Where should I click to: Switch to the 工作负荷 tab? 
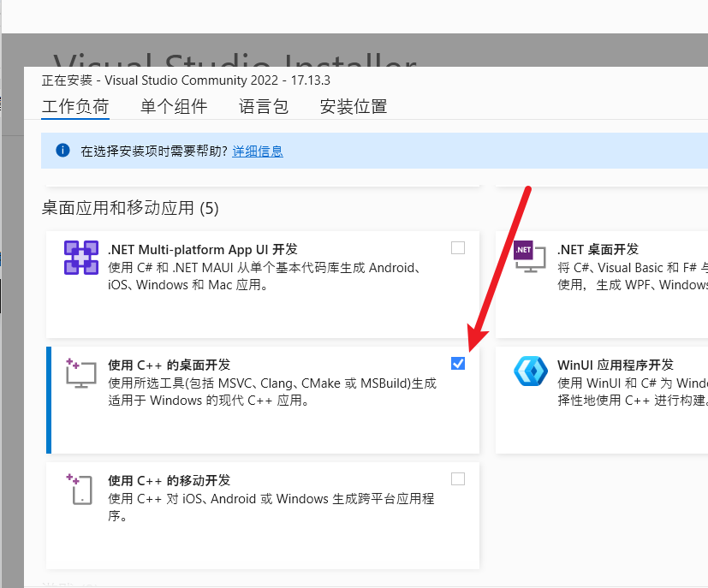(75, 107)
